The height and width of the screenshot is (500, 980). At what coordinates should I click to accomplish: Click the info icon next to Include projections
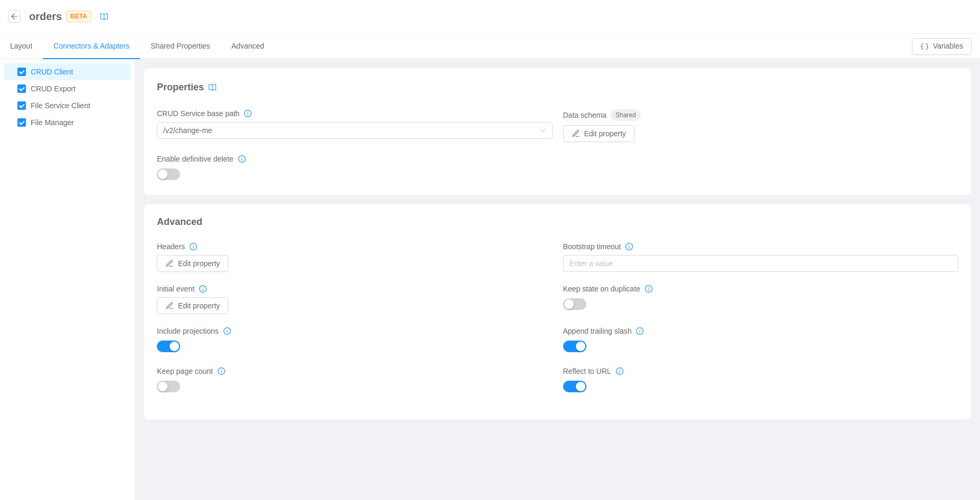(x=227, y=331)
